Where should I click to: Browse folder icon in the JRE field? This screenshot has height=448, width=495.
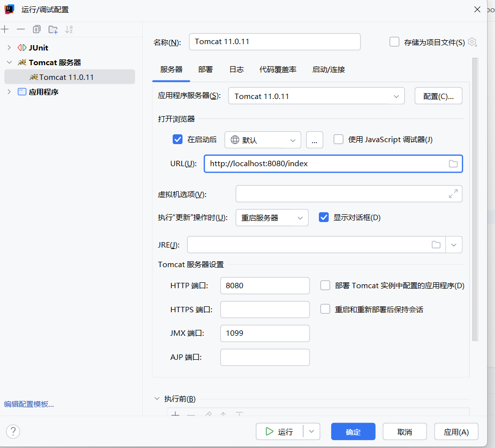[x=436, y=245]
